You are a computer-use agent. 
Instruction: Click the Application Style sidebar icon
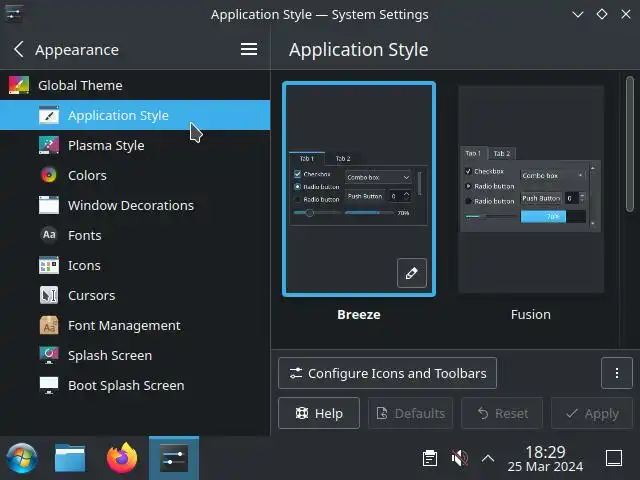pyautogui.click(x=49, y=115)
